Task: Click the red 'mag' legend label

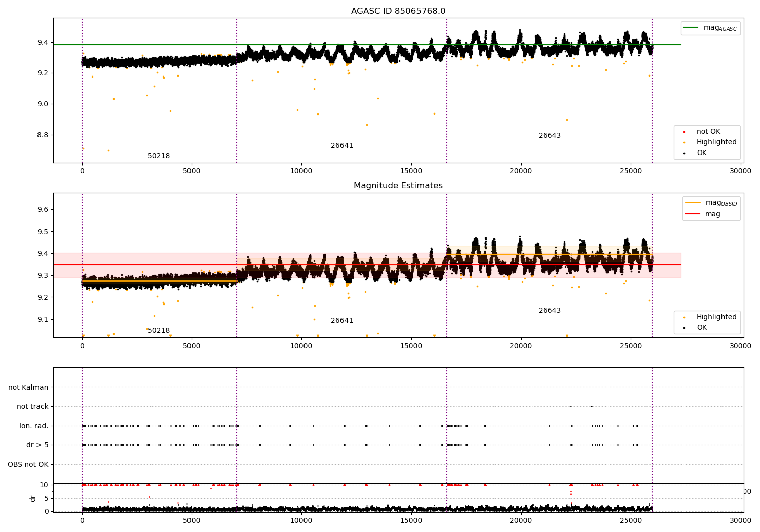Action: (713, 214)
